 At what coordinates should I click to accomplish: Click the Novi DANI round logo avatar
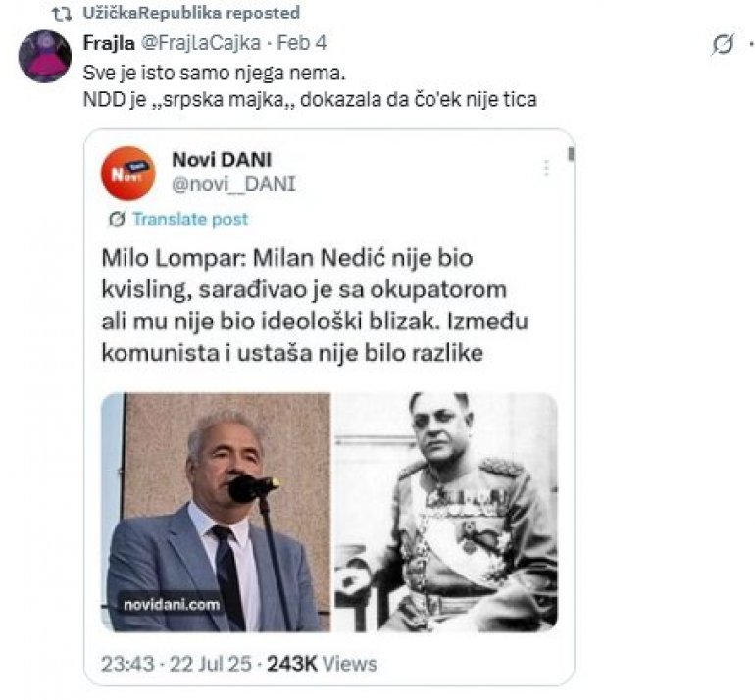[x=127, y=173]
